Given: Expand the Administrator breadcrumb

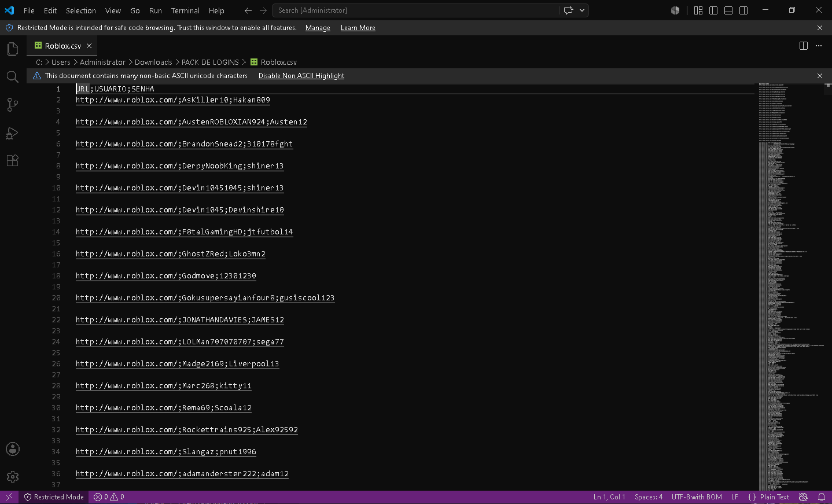Looking at the screenshot, I should (102, 62).
